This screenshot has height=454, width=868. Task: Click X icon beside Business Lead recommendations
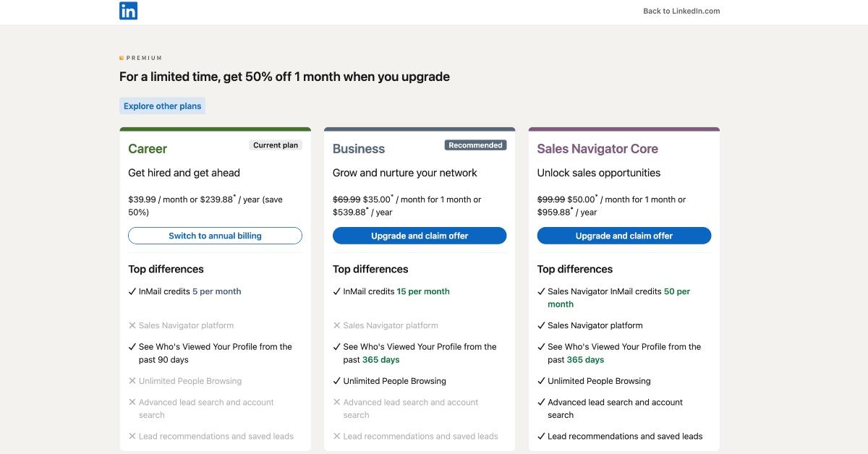[x=337, y=436]
